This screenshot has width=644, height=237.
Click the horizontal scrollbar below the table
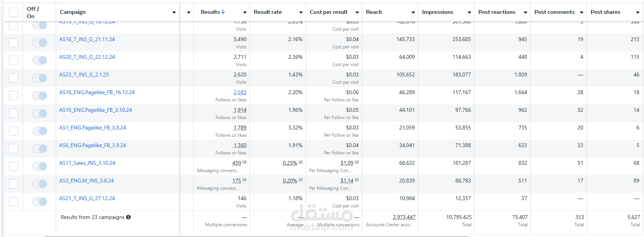[x=256, y=236]
